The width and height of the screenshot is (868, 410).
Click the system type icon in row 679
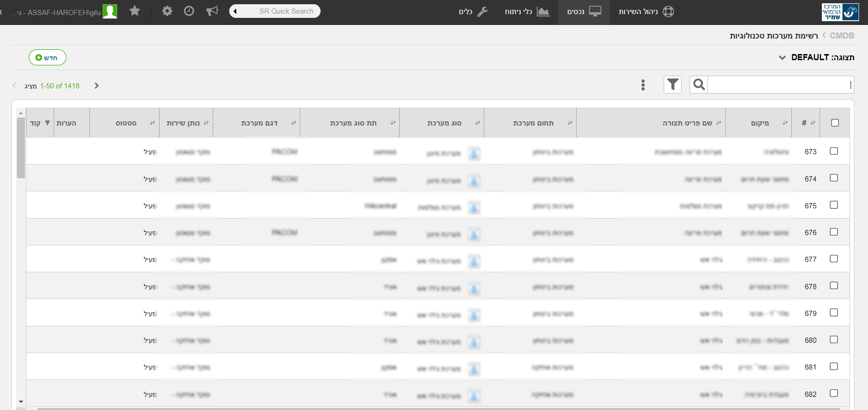(474, 315)
